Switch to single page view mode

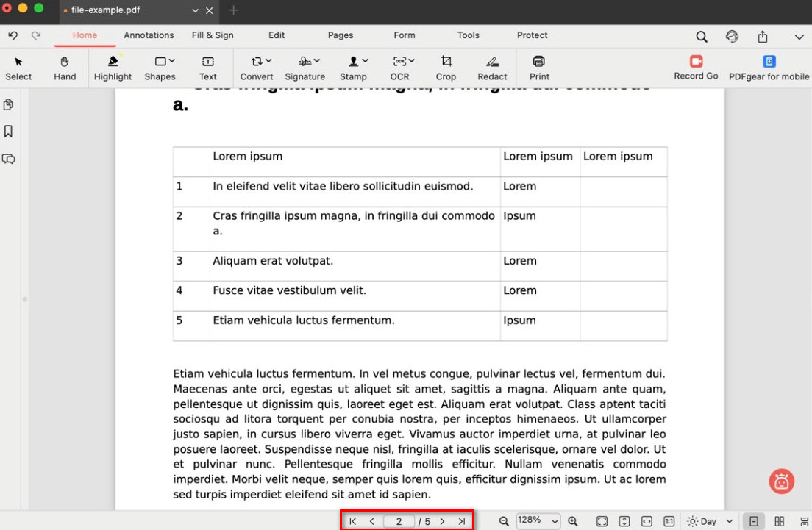tap(754, 521)
